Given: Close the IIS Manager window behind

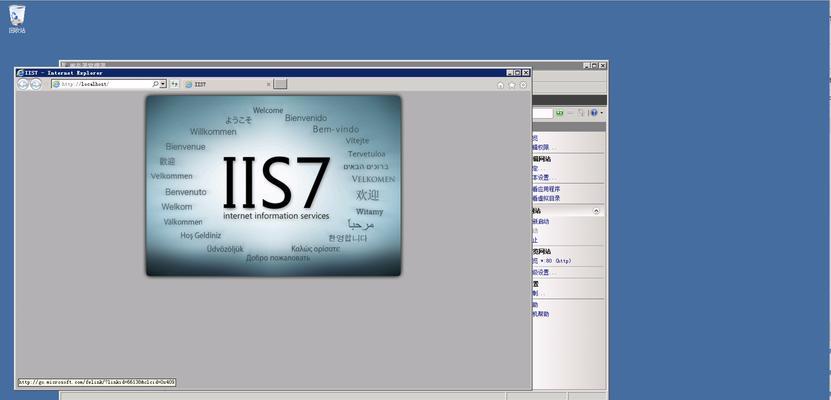Looking at the screenshot, I should pos(603,65).
